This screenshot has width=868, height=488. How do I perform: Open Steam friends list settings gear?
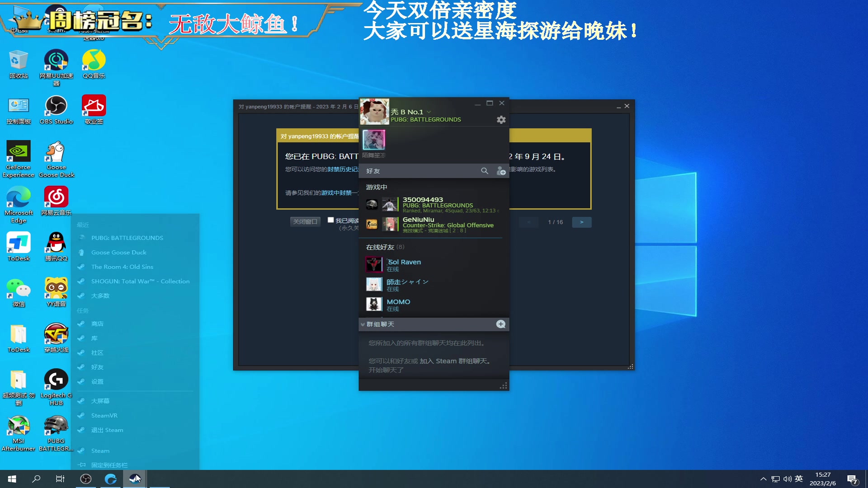point(500,119)
